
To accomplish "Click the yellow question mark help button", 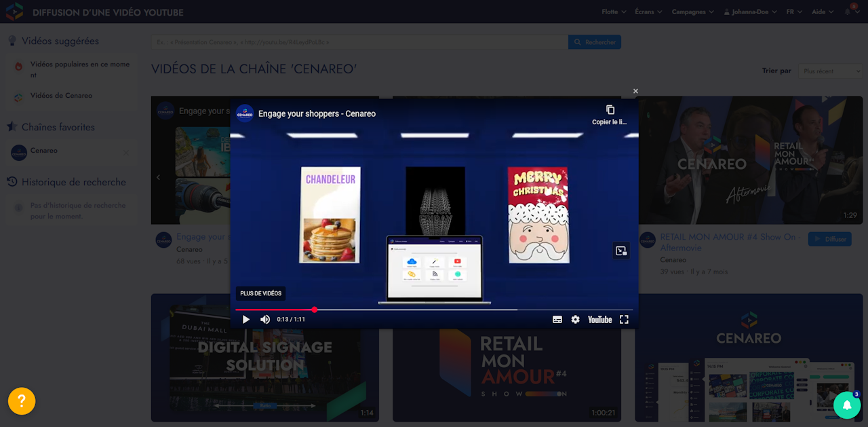I will 22,401.
